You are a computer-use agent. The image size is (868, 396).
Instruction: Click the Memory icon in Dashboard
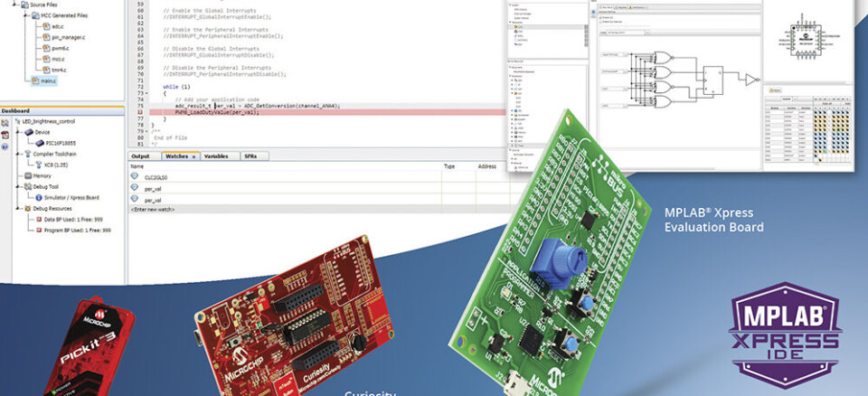[28, 175]
